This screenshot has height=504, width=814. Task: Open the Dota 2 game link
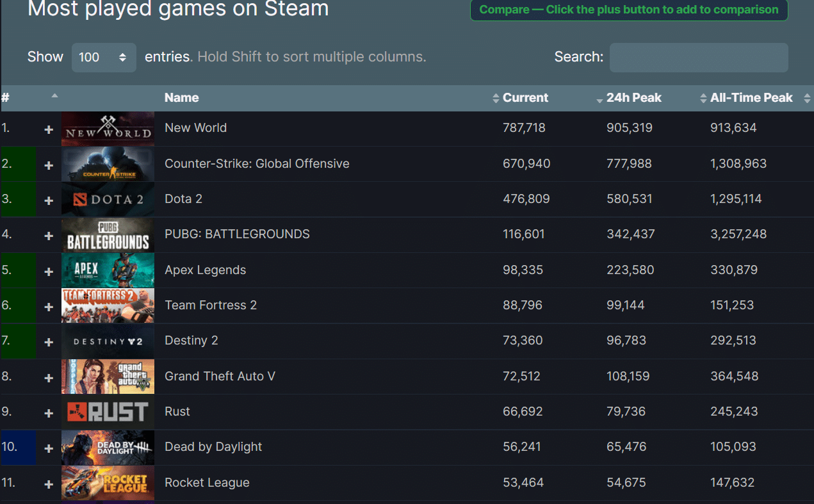[183, 199]
